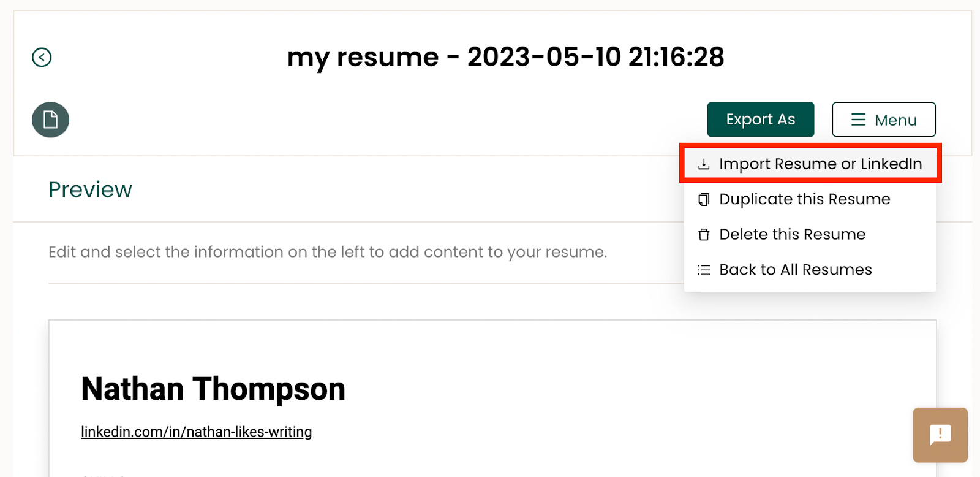Click the download icon beside Import Resume
980x477 pixels.
coord(703,164)
